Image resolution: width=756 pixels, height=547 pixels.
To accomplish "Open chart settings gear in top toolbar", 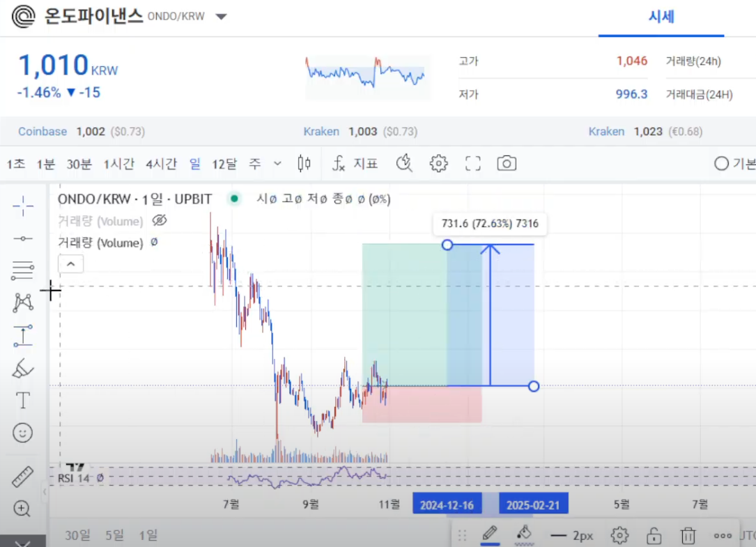I will pos(438,164).
